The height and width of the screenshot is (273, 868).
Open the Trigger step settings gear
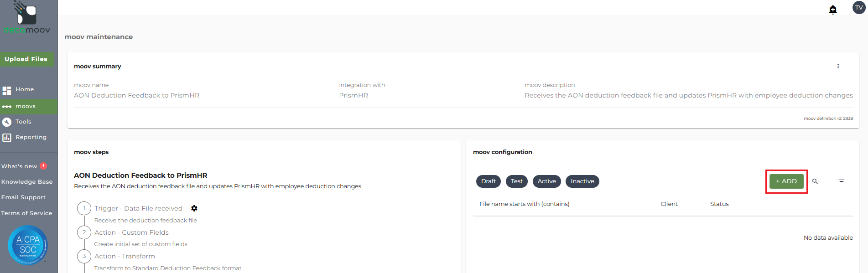[x=194, y=208]
